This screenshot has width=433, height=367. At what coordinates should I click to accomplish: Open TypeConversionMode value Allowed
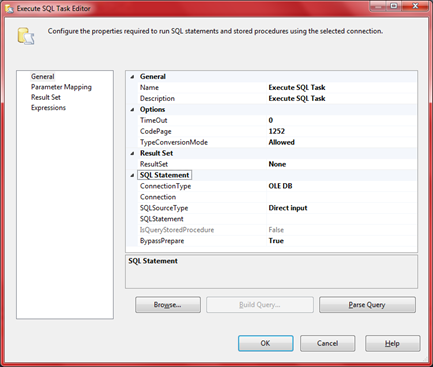click(x=342, y=142)
